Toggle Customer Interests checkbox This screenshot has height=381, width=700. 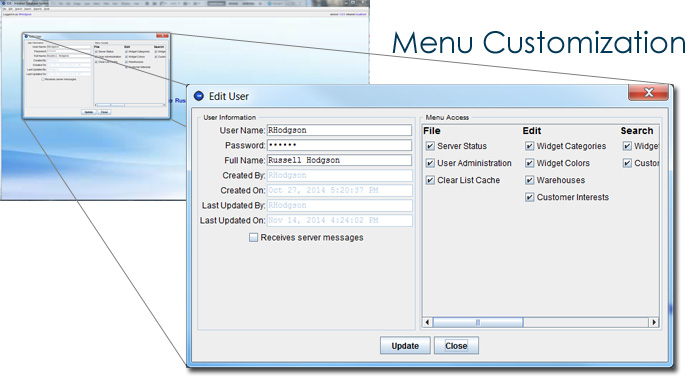pyautogui.click(x=529, y=197)
